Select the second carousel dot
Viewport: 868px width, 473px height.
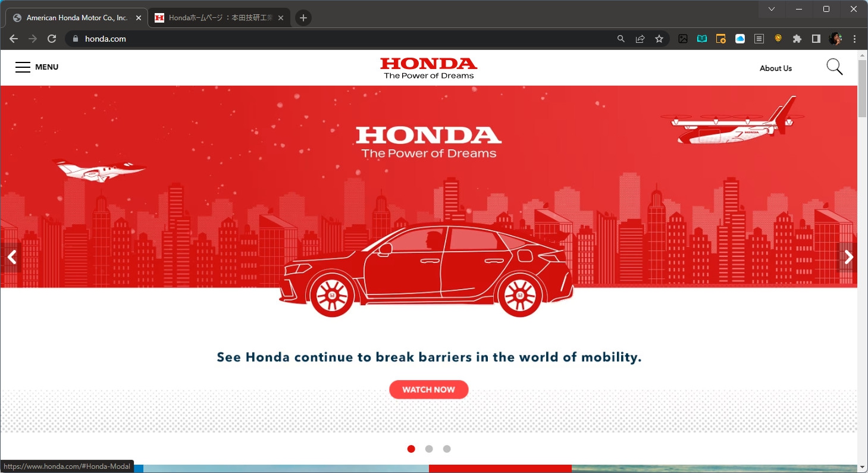pos(429,449)
